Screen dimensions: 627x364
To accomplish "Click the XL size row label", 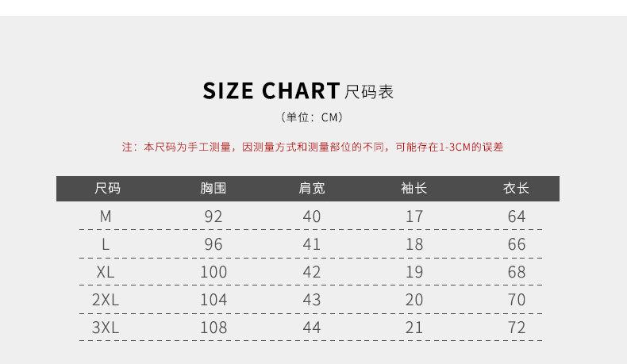I will tap(106, 272).
